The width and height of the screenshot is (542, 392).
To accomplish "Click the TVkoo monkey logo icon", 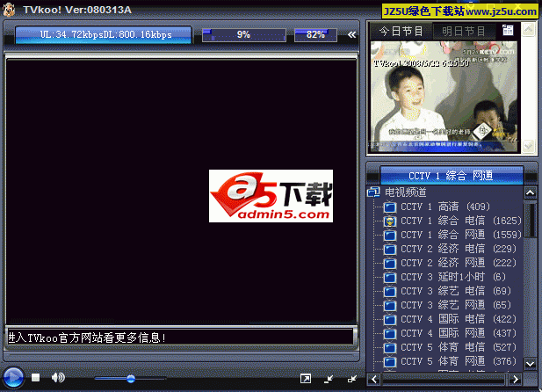I will click(x=9, y=10).
